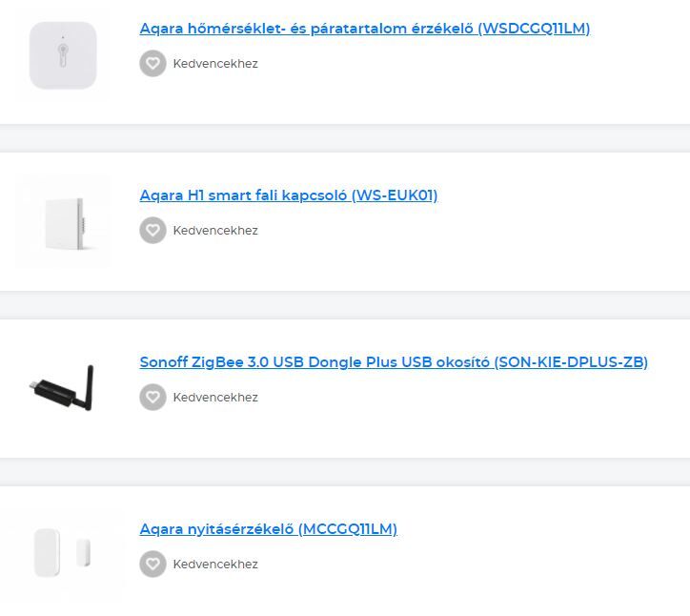Viewport: 690px width, 616px height.
Task: Click Kedvencekhez text under WSDCGQ11LM sensor
Action: point(215,64)
